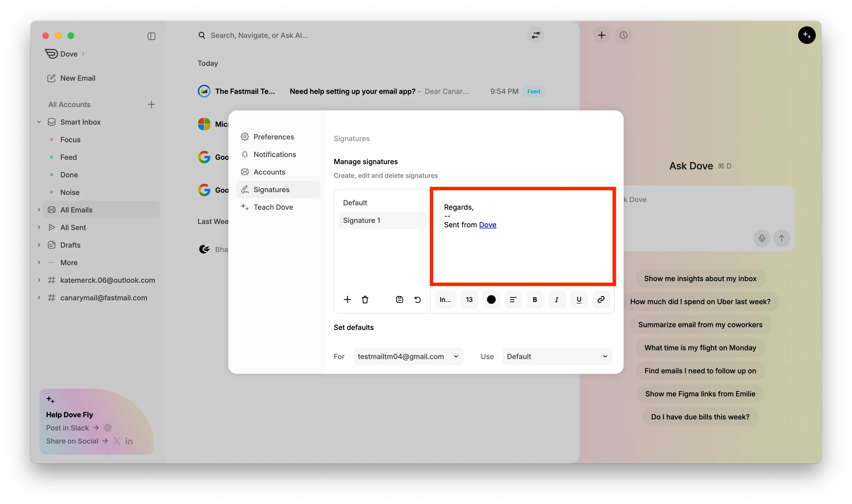Viewport: 852px width, 504px height.
Task: Click the filter settings icon near search
Action: (536, 35)
